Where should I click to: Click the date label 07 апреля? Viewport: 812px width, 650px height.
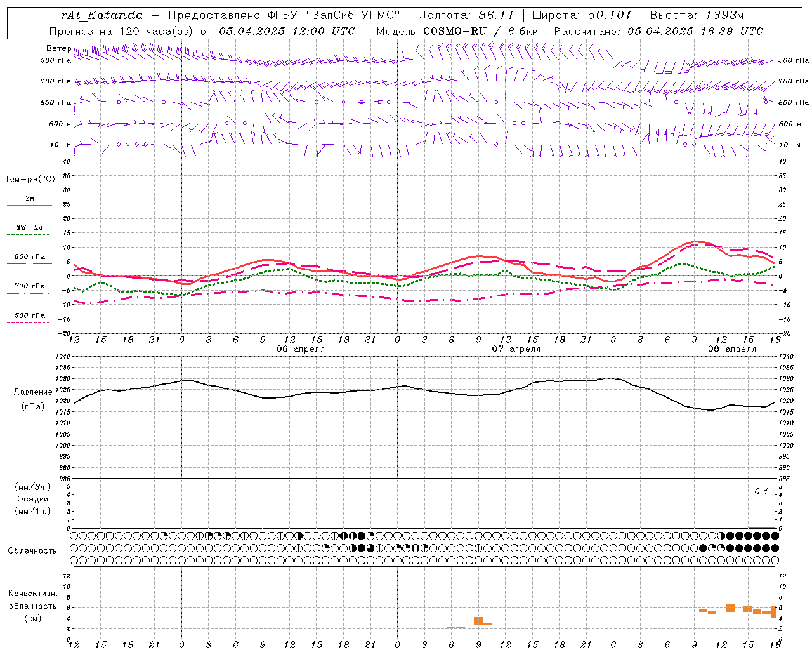pyautogui.click(x=516, y=349)
